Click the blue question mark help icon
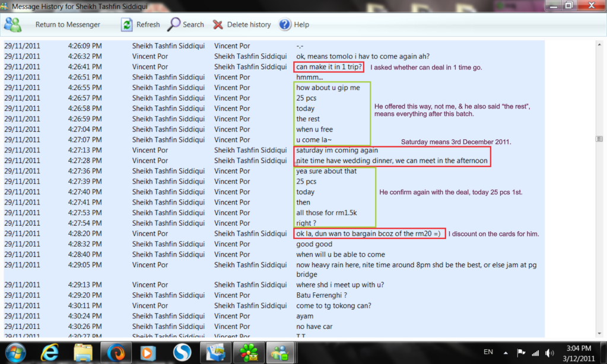Screen dimensions: 607x364 pos(285,25)
